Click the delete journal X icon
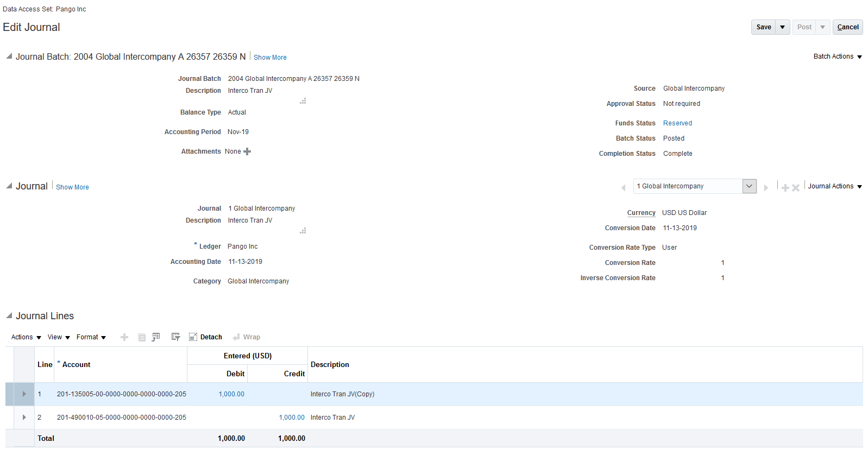The image size is (868, 449). 795,187
